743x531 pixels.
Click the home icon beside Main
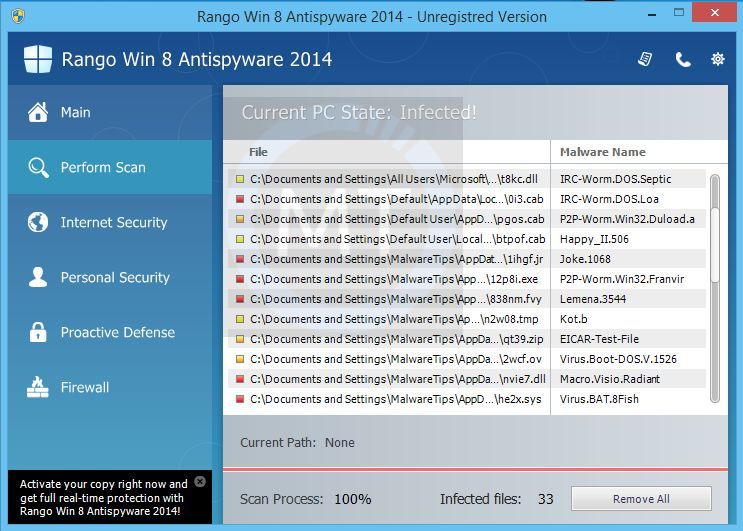click(38, 112)
